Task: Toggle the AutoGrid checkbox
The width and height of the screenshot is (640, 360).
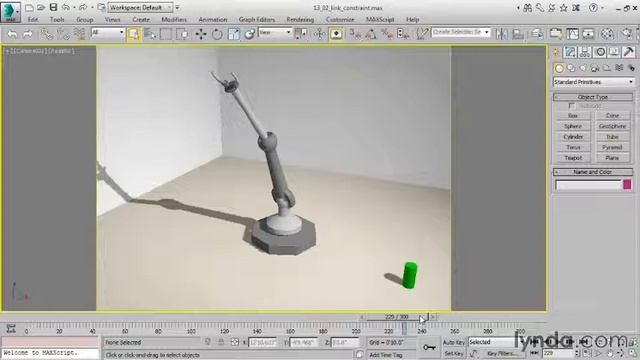Action: 571,106
